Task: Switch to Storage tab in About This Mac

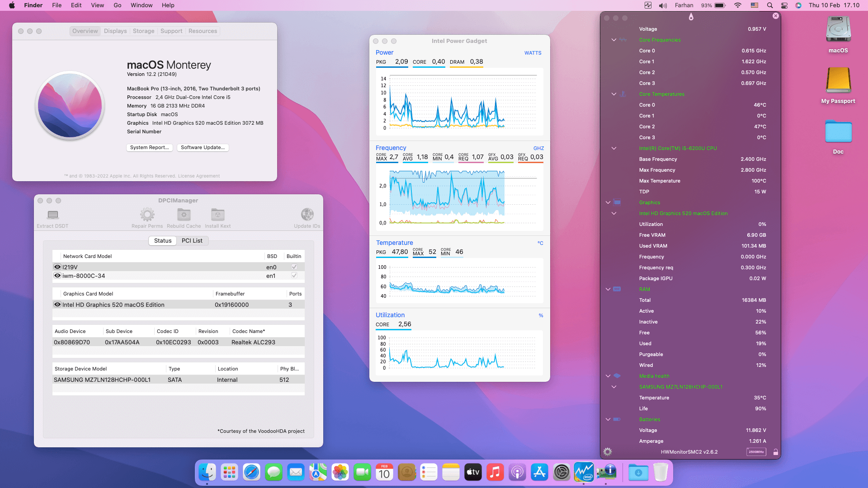Action: click(x=143, y=31)
